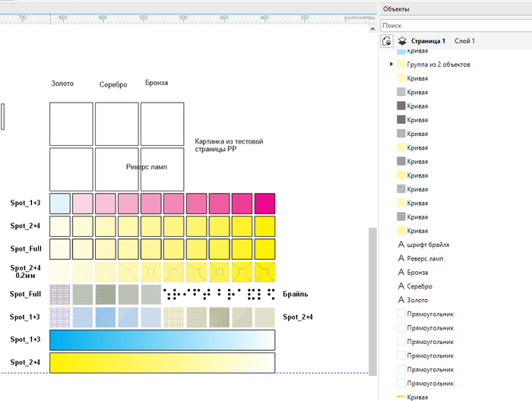Click the darkest magenta swatch in Spot_1+3 row
The width and height of the screenshot is (532, 401).
264,204
